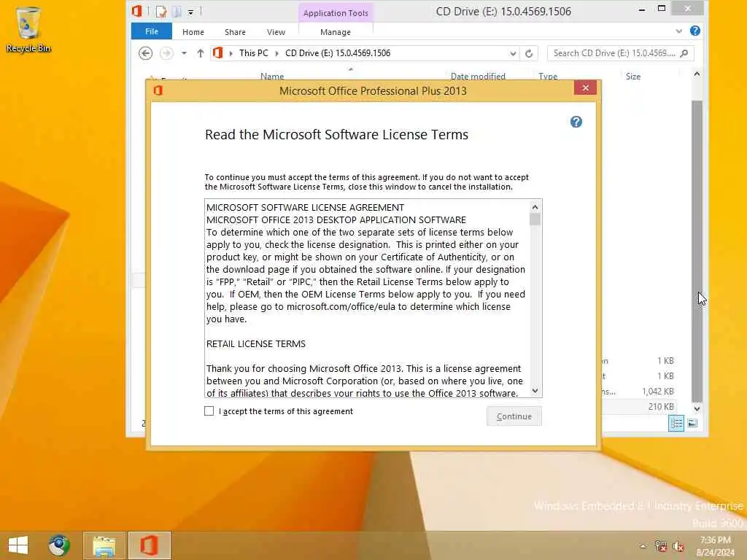The height and width of the screenshot is (560, 747).
Task: Click the license agreement scrollbar thumb
Action: tap(535, 219)
